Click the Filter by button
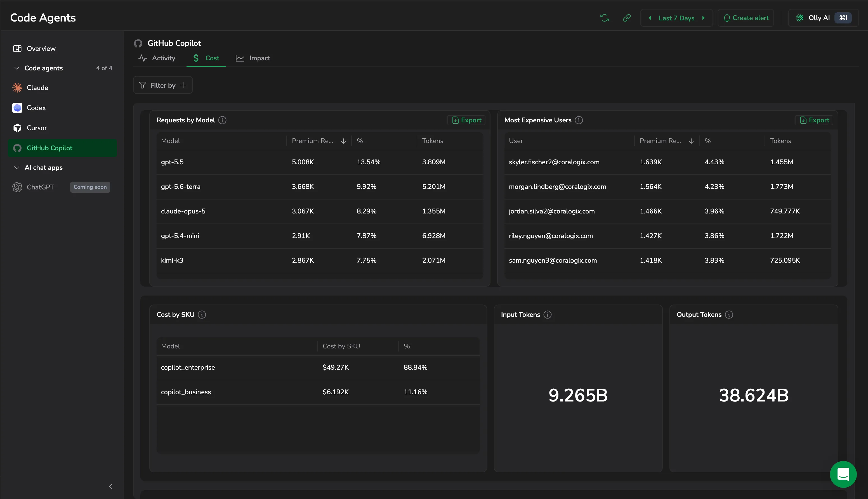The image size is (868, 499). point(162,85)
